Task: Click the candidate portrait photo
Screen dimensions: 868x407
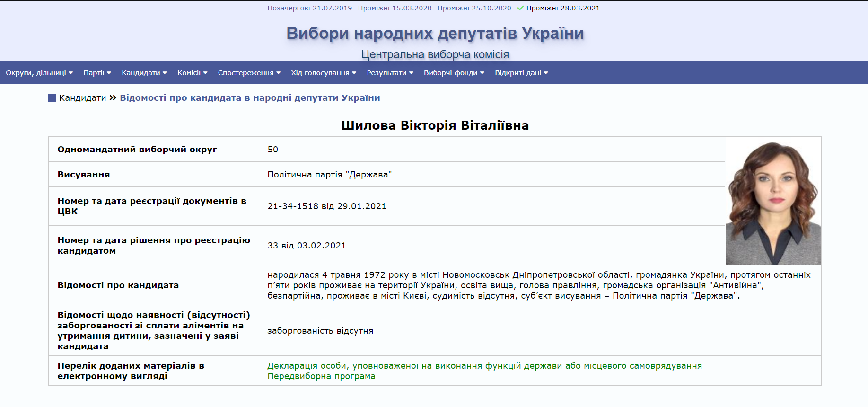Action: point(773,201)
